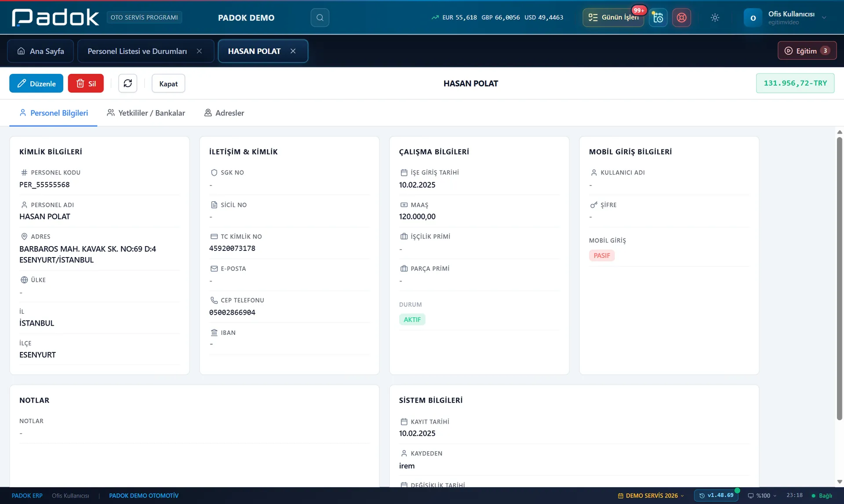Click the version v1.48.69 indicator

point(717,495)
